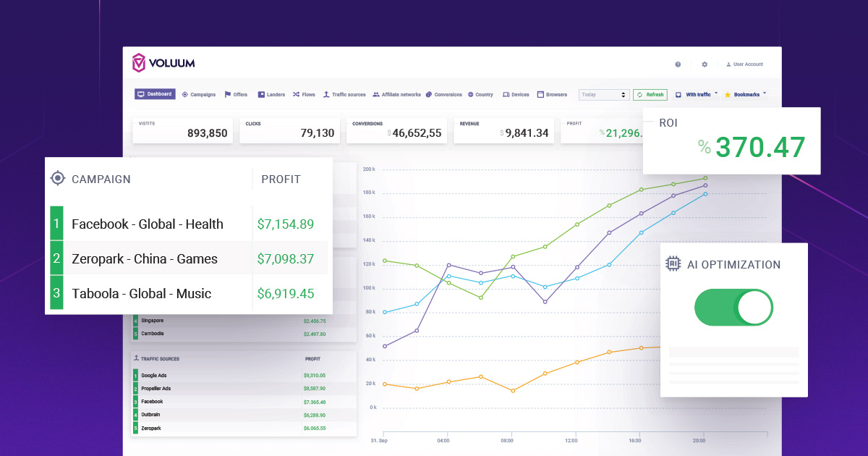Click the $8,587.90 profit value
This screenshot has width=868, height=456.
[x=315, y=389]
